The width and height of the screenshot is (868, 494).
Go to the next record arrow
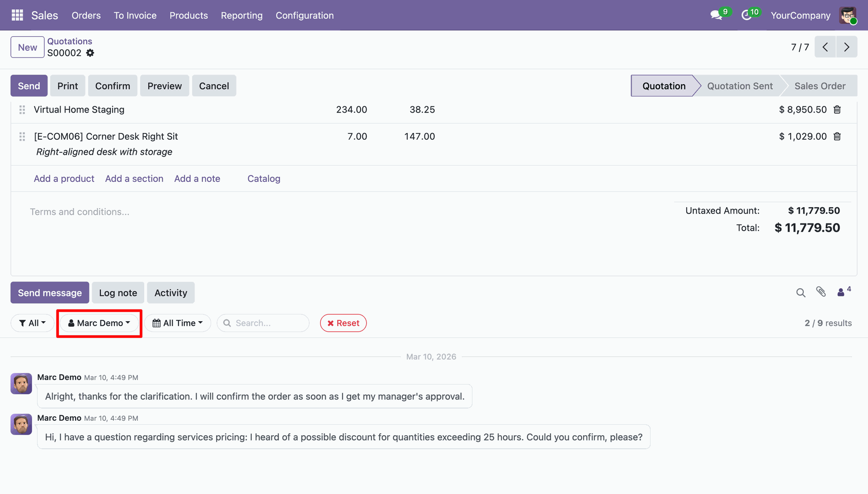pos(846,47)
